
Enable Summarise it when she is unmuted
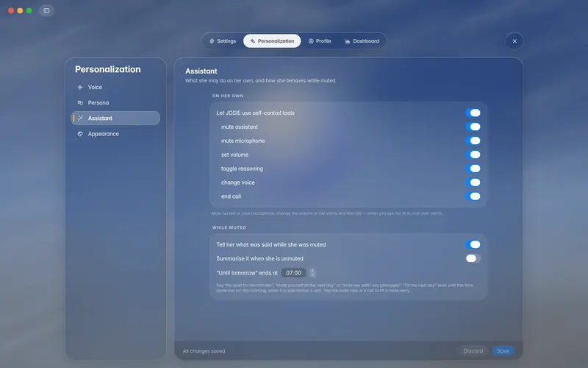473,258
